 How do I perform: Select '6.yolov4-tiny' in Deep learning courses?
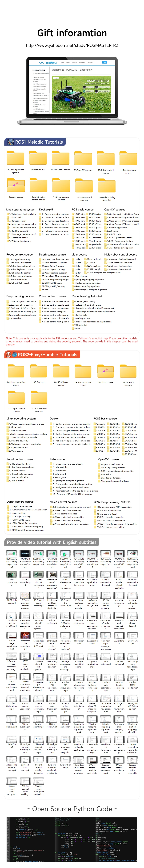pos(14,318)
